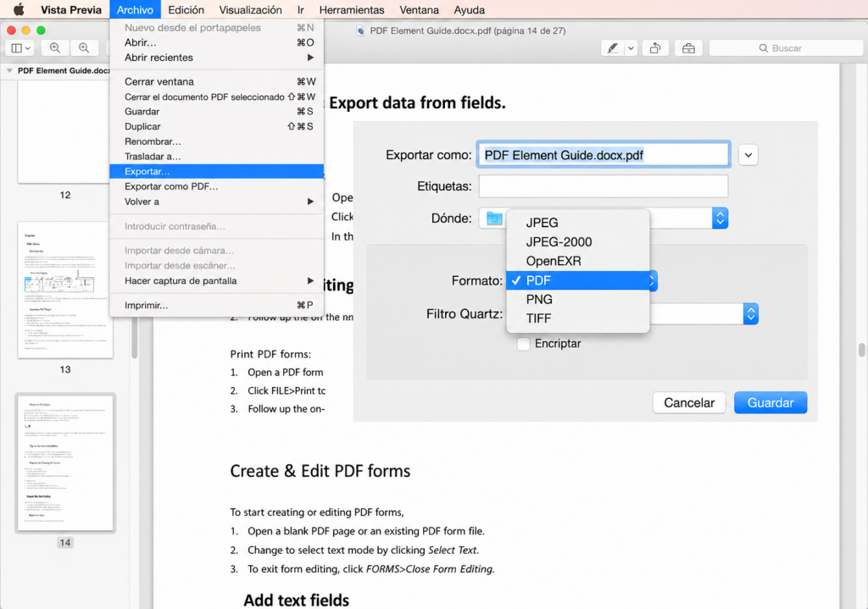
Task: Click the Buscar search field
Action: click(786, 48)
